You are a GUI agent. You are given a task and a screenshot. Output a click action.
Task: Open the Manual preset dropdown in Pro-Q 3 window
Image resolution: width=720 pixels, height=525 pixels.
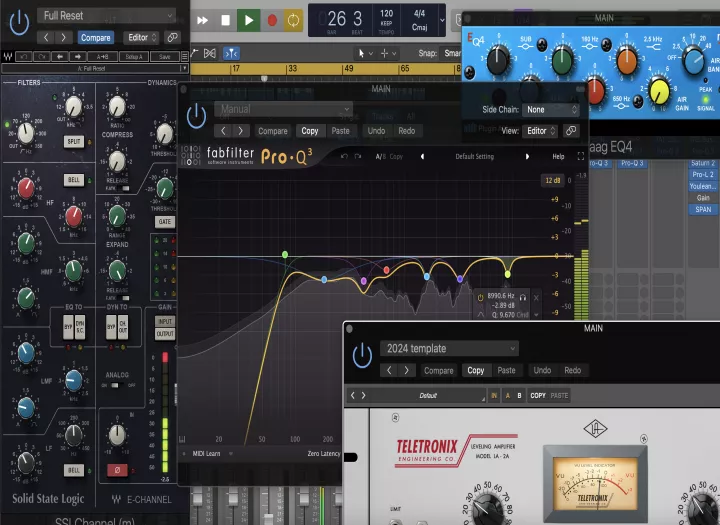pos(283,109)
